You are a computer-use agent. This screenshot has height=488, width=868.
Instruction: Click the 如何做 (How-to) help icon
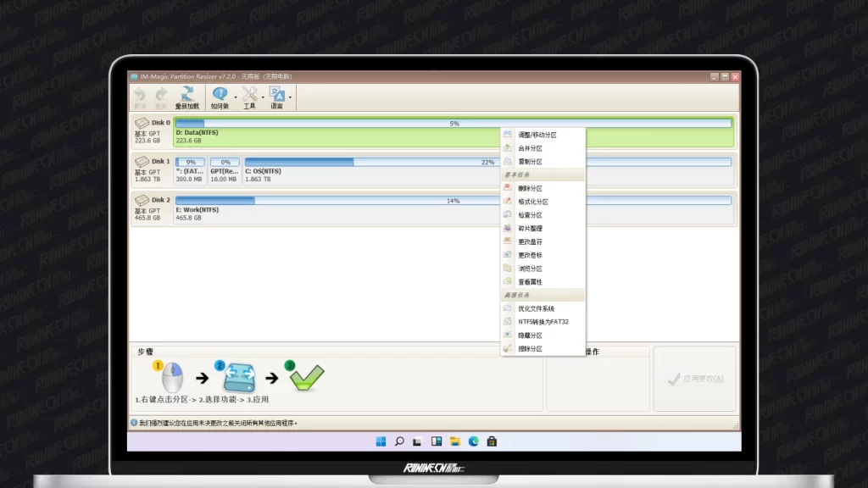(x=220, y=95)
